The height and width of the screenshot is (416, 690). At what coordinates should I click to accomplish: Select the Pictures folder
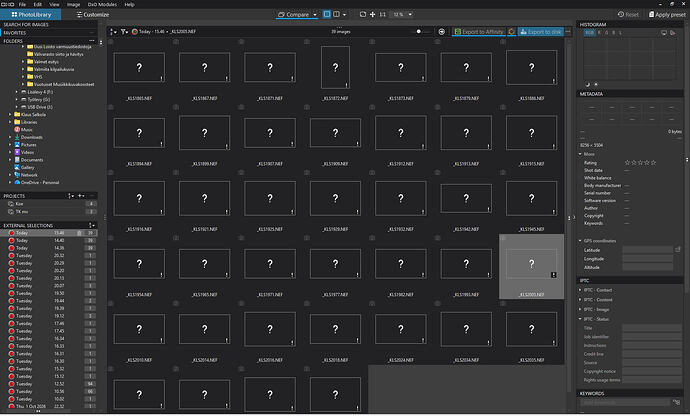29,145
